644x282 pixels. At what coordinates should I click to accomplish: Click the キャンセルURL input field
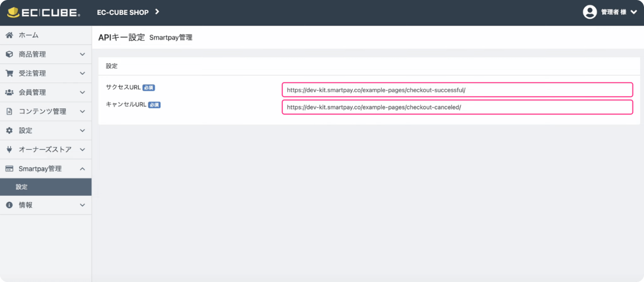tap(457, 107)
